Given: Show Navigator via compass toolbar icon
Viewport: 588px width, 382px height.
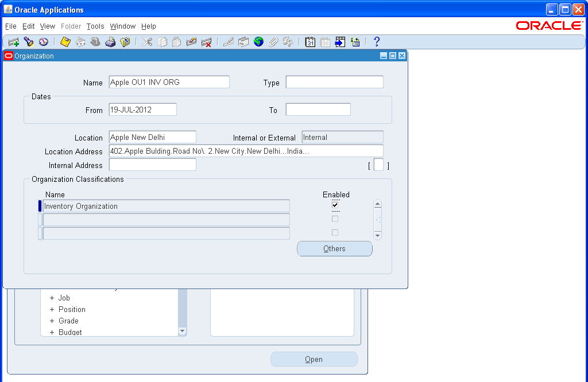Looking at the screenshot, I should point(44,42).
